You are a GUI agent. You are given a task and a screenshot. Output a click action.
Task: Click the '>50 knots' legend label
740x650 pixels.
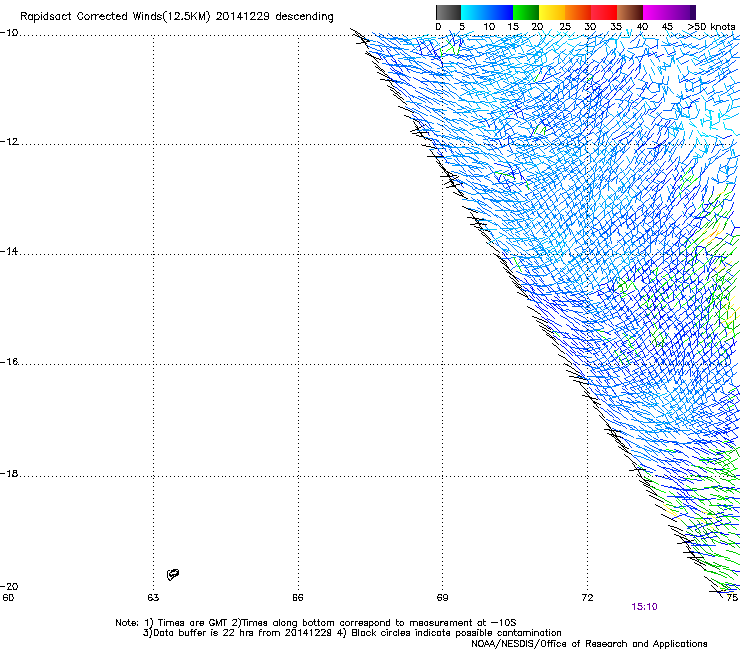click(x=711, y=27)
